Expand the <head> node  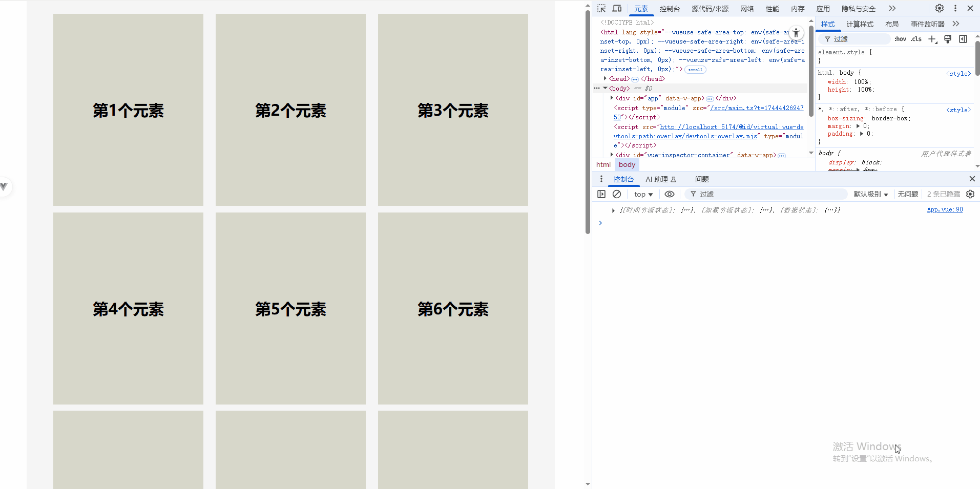pos(605,78)
